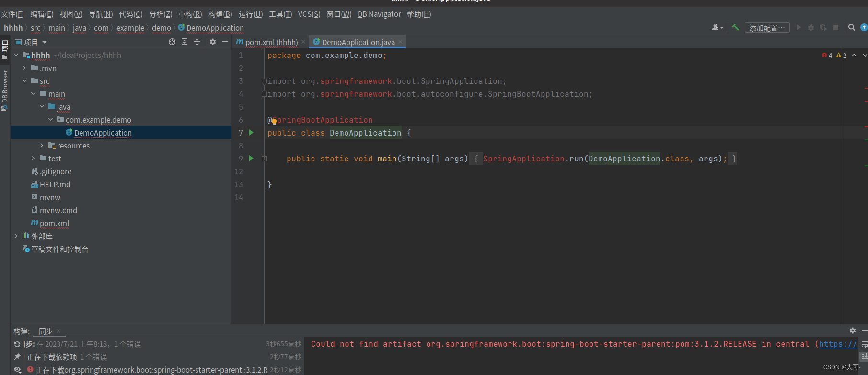Click Expand All in project panel
Viewport: 868px width, 375px height.
click(185, 42)
